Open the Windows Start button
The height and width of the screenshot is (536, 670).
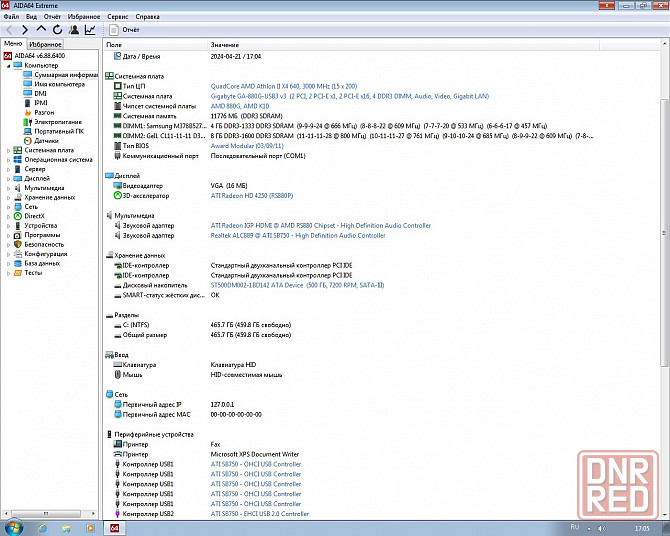click(12, 528)
